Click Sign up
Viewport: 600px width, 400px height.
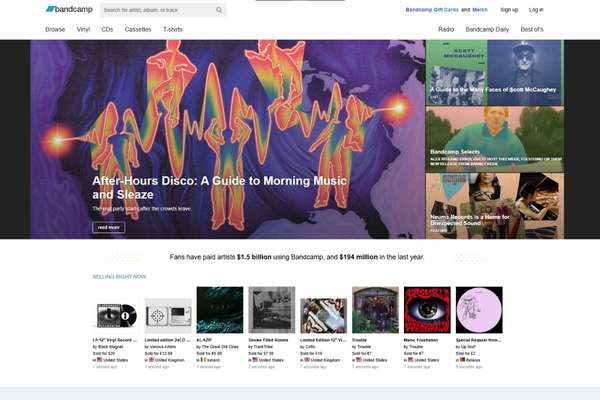[x=509, y=10]
